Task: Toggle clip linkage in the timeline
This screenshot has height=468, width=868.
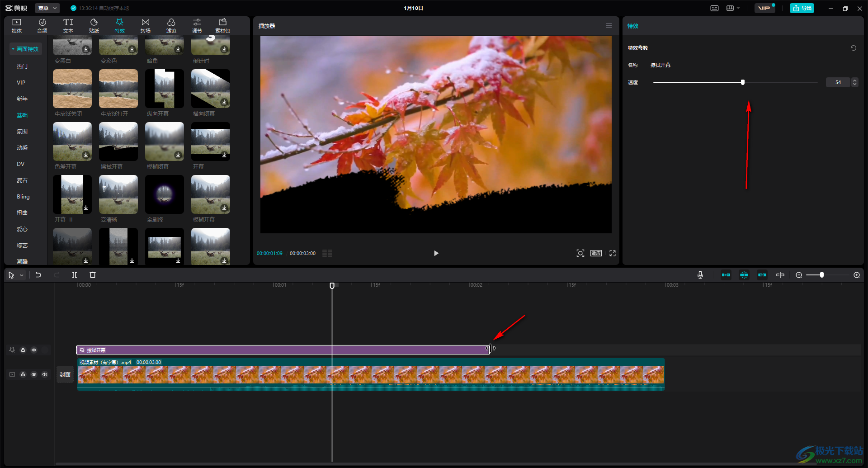Action: point(762,275)
